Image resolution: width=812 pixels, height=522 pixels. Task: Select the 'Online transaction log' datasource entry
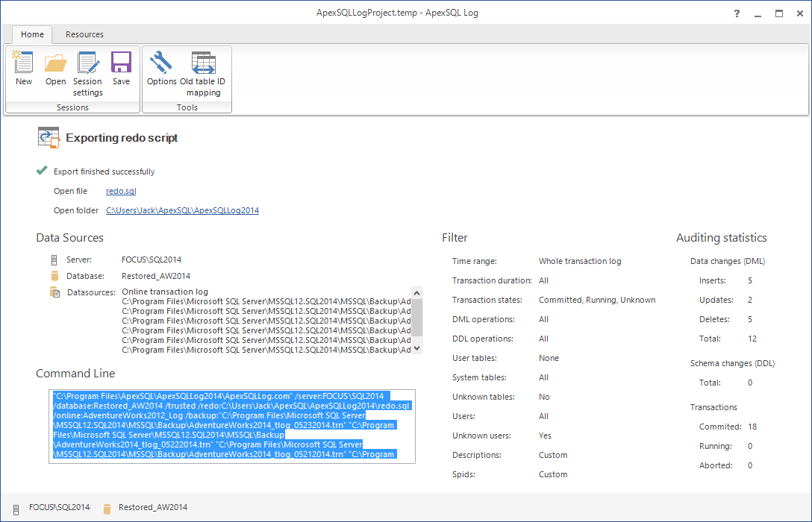tap(165, 292)
